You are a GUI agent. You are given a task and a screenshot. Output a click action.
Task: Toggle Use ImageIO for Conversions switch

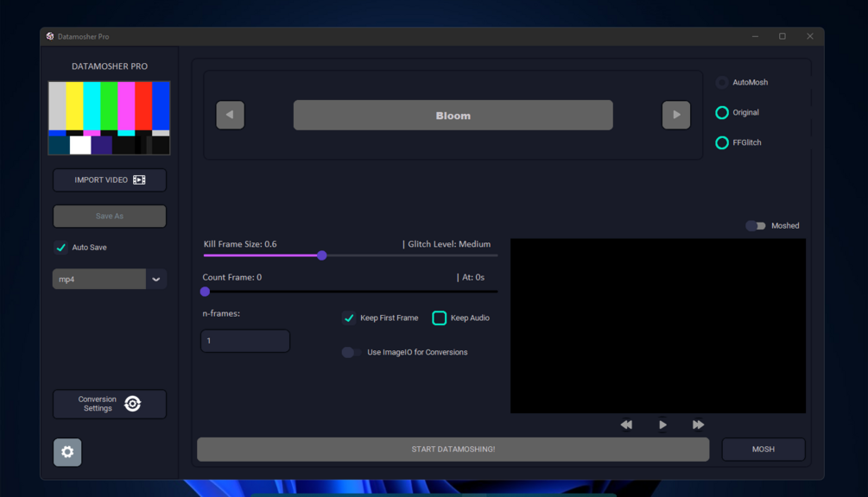(x=352, y=352)
